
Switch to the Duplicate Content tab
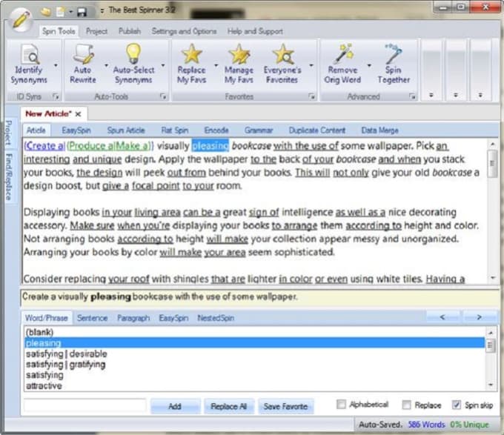coord(317,130)
